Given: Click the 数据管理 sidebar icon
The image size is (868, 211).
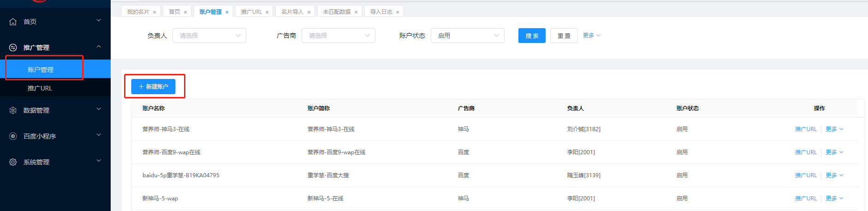Looking at the screenshot, I should [x=13, y=110].
